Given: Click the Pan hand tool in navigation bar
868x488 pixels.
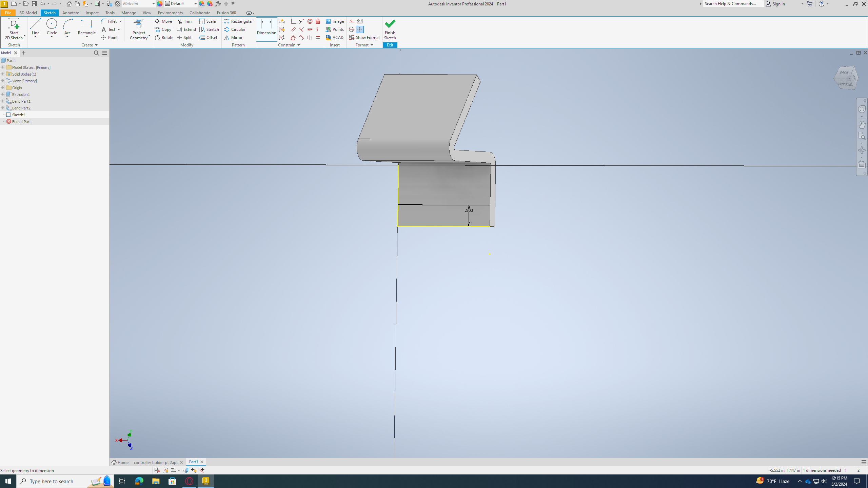Looking at the screenshot, I should pos(862,124).
